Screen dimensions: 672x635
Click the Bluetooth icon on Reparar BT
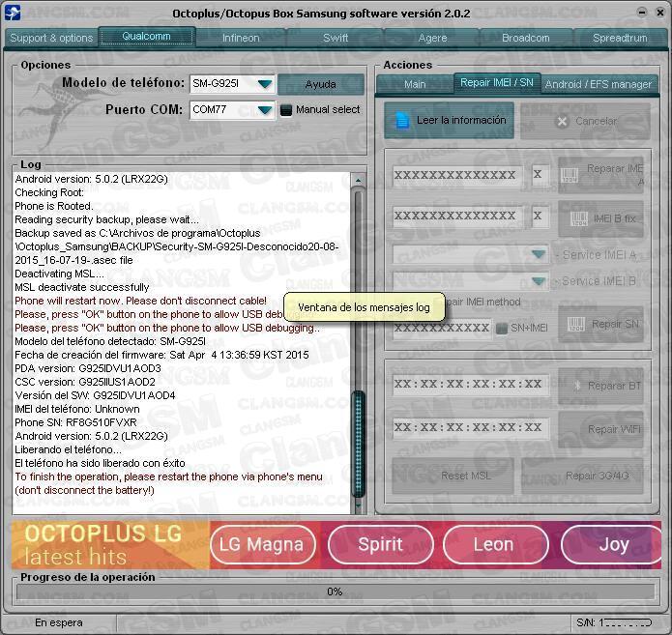point(577,386)
